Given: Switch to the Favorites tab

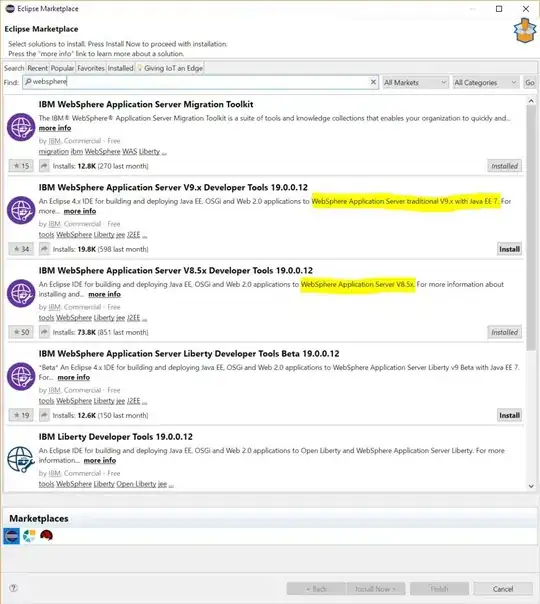Looking at the screenshot, I should pyautogui.click(x=91, y=68).
